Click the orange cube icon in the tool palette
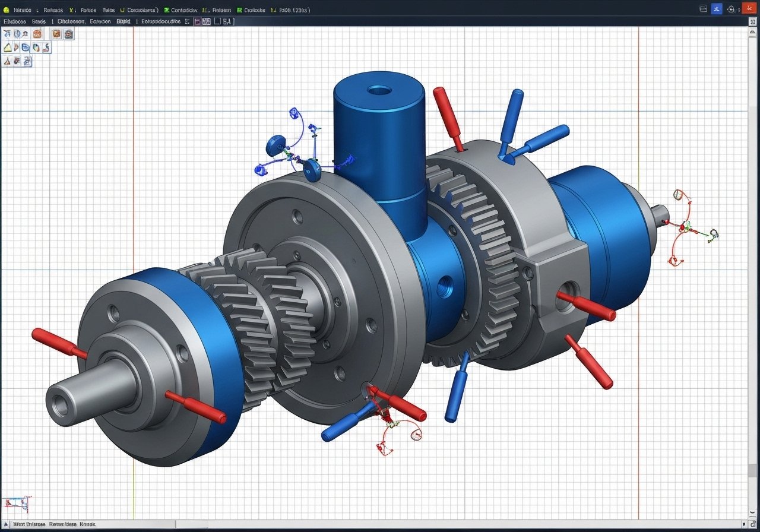This screenshot has width=760, height=532. coord(56,34)
